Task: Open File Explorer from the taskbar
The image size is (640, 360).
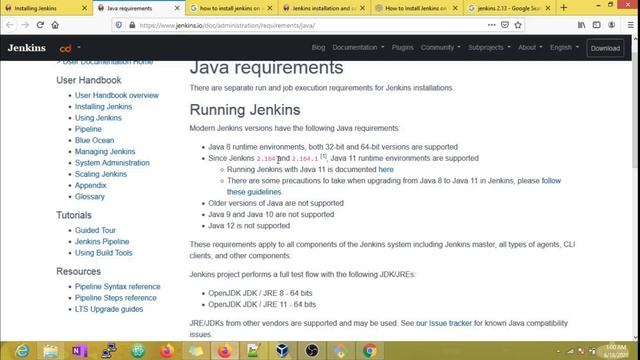Action: (51, 351)
